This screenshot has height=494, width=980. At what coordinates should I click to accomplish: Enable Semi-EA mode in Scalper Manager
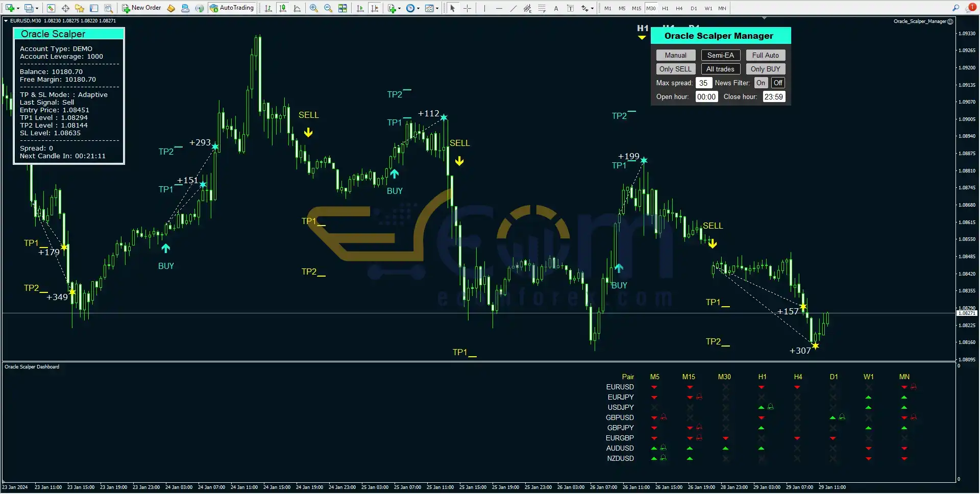tap(720, 55)
